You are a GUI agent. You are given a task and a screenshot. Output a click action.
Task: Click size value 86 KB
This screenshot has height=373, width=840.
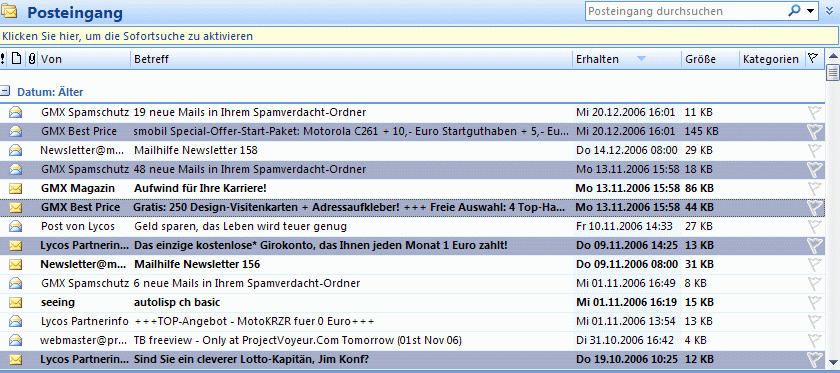pyautogui.click(x=699, y=188)
